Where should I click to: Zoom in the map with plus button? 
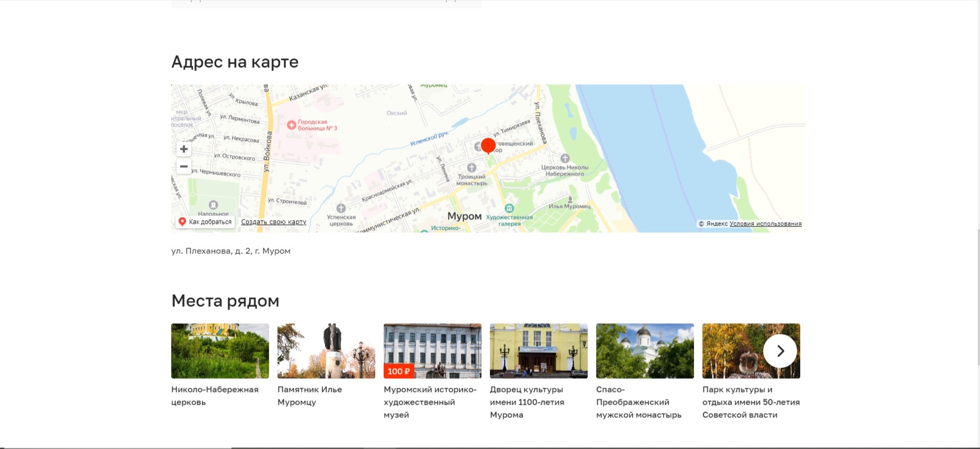[184, 149]
